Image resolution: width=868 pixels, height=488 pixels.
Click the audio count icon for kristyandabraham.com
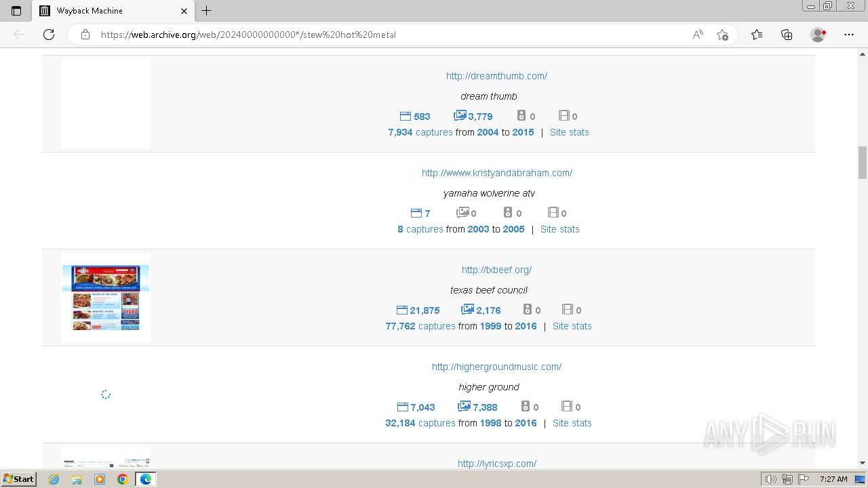tap(508, 213)
